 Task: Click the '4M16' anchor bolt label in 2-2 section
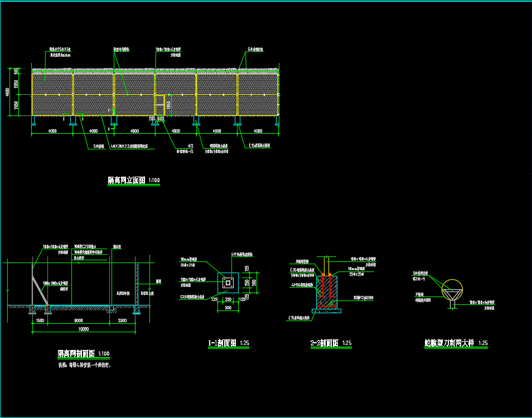pos(303,285)
